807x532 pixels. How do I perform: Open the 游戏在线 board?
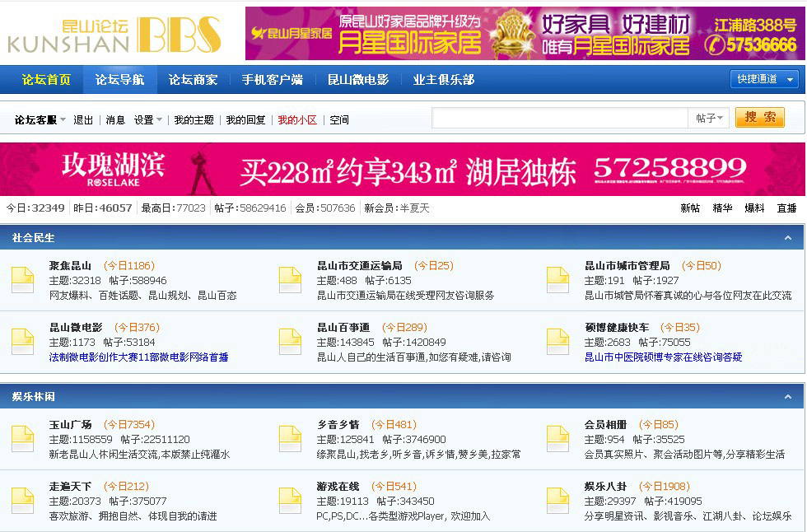point(338,486)
